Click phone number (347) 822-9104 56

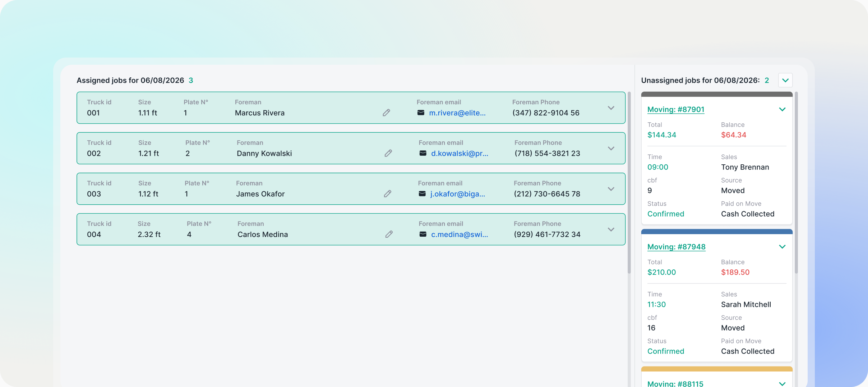546,113
